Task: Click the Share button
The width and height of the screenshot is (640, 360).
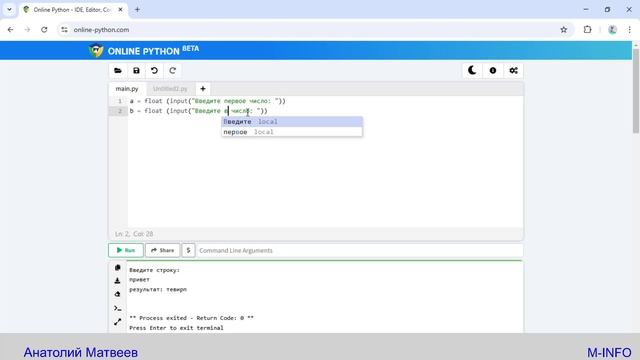Action: coord(162,250)
